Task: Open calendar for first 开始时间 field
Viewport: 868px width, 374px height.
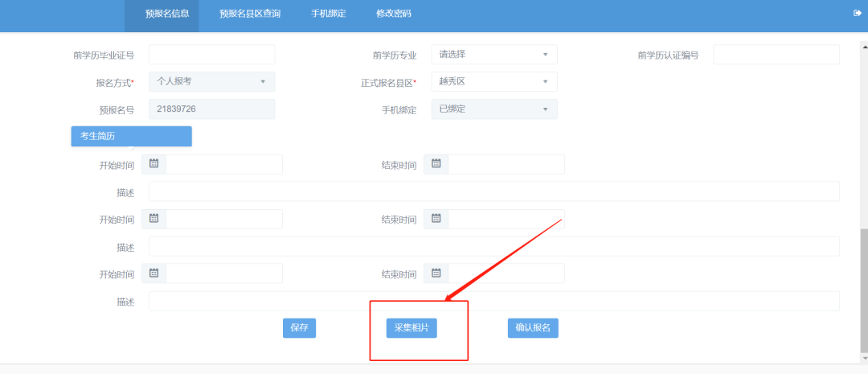Action: point(154,164)
